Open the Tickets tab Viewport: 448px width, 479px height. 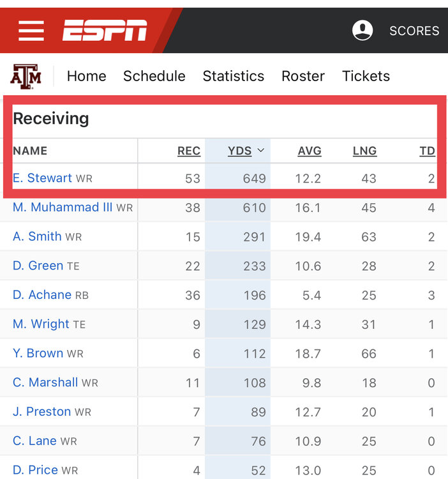coord(366,76)
